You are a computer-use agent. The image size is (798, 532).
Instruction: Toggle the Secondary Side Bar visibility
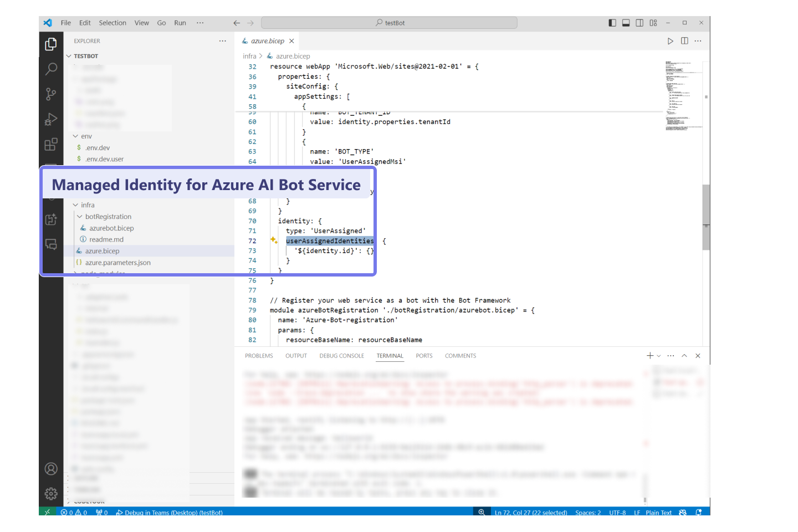(x=640, y=23)
